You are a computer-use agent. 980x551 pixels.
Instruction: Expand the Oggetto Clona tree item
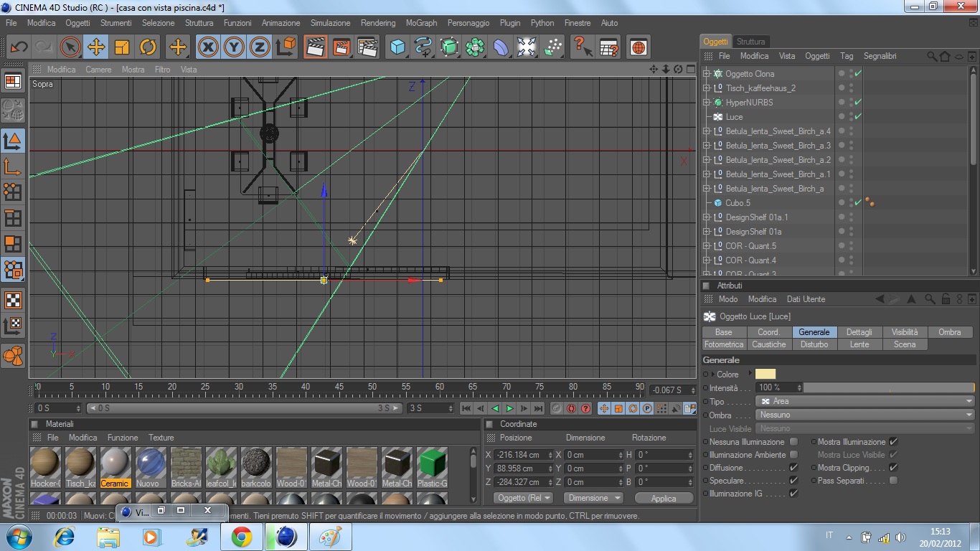coord(707,74)
